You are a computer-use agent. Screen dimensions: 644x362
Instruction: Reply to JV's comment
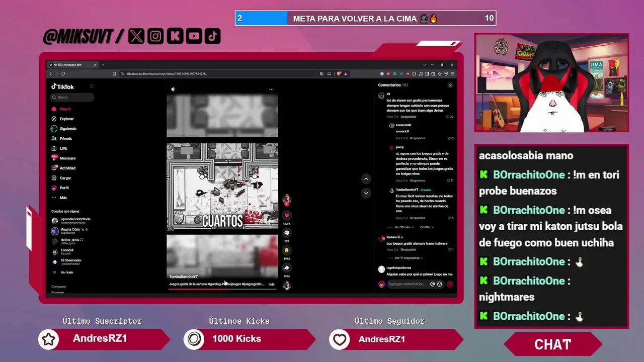tap(409, 117)
